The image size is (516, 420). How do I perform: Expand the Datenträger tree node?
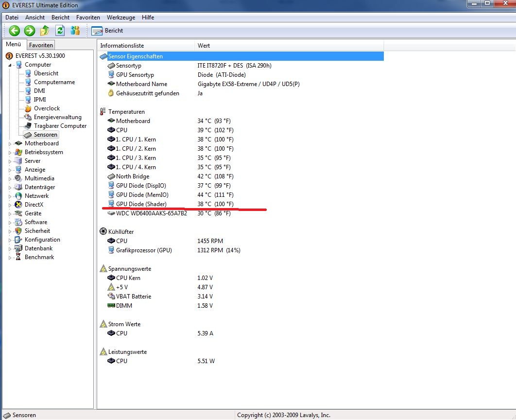coord(10,188)
